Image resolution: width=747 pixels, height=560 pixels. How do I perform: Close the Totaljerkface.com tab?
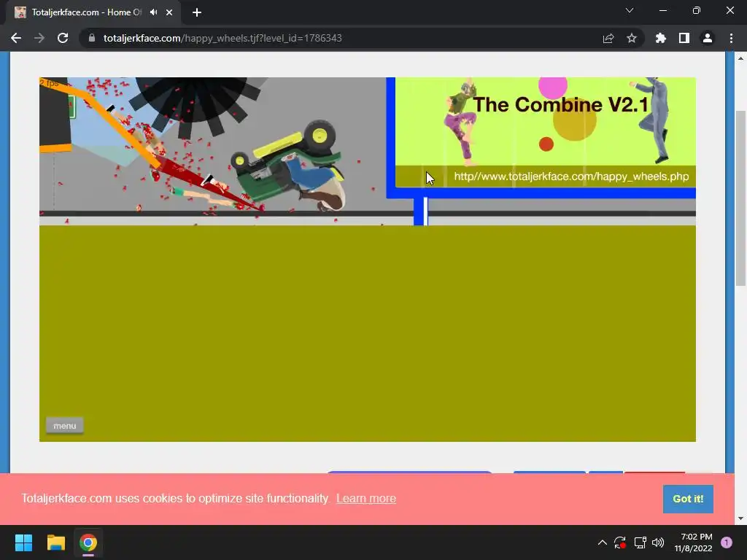[169, 12]
